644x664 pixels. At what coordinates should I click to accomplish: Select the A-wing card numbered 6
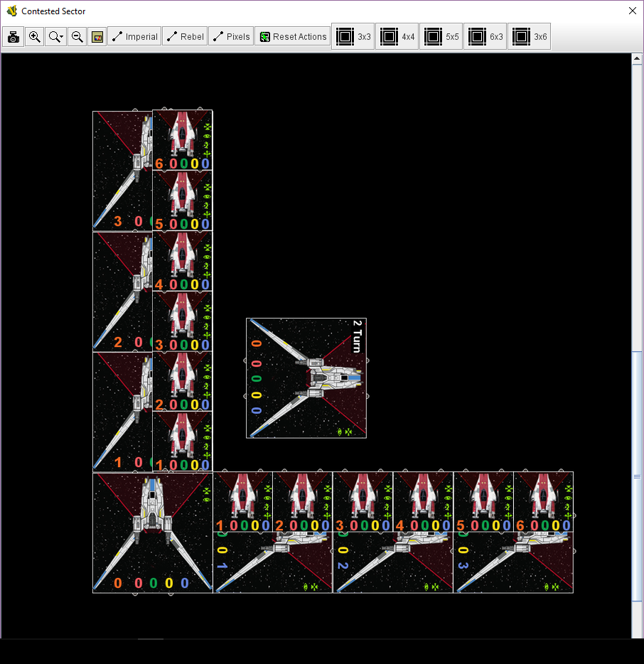(182, 139)
